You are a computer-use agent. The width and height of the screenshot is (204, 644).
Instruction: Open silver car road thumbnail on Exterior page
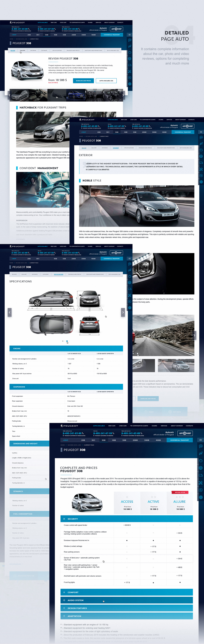[x=176, y=365]
